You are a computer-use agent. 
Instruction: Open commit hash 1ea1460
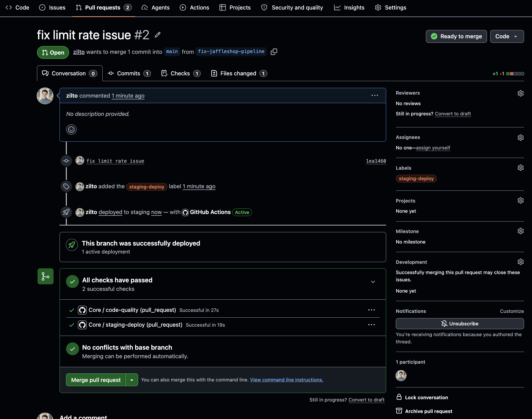pos(376,161)
